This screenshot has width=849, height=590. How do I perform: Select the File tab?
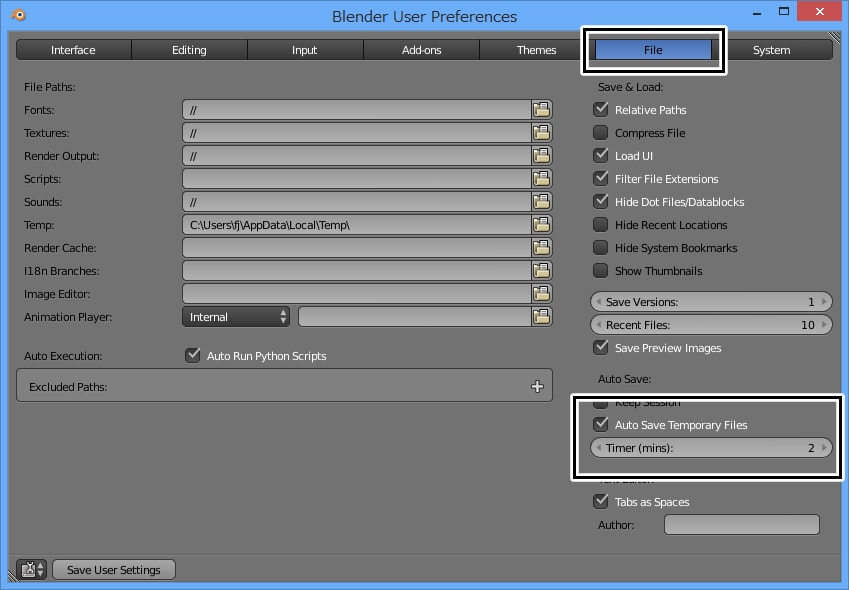[x=653, y=50]
